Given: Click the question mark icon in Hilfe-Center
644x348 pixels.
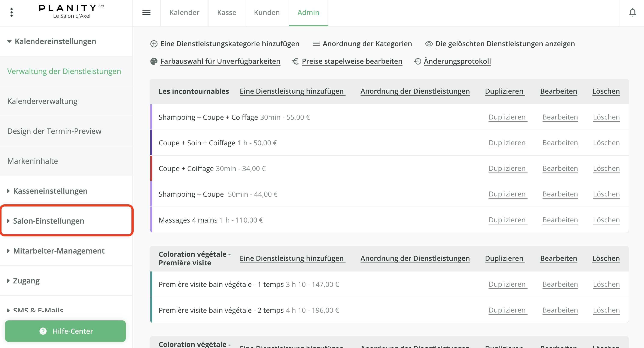Looking at the screenshot, I should 43,331.
